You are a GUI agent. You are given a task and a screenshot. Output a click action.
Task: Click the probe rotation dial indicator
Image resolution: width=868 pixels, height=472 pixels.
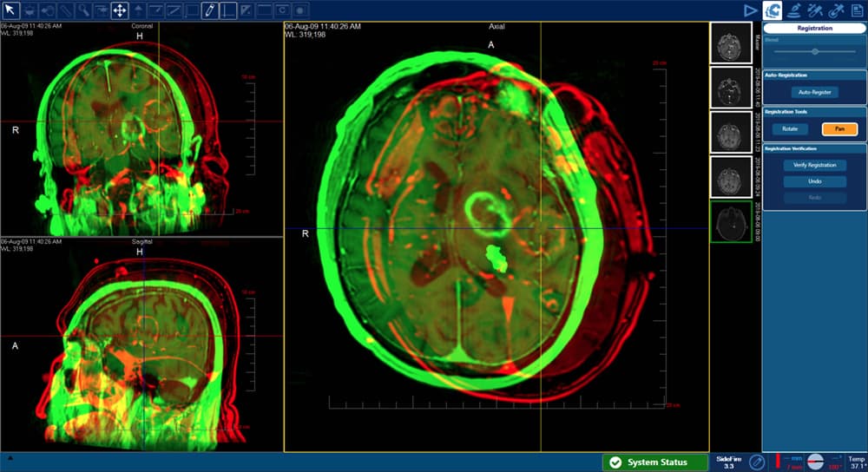tap(815, 462)
